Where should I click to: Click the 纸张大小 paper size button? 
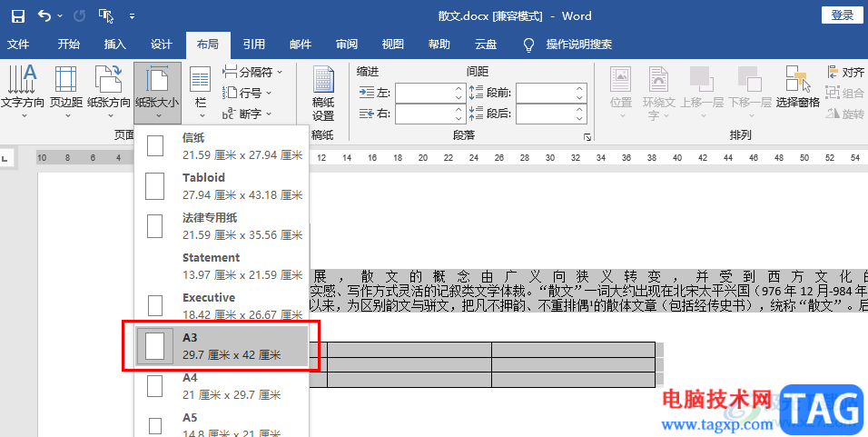[157, 92]
